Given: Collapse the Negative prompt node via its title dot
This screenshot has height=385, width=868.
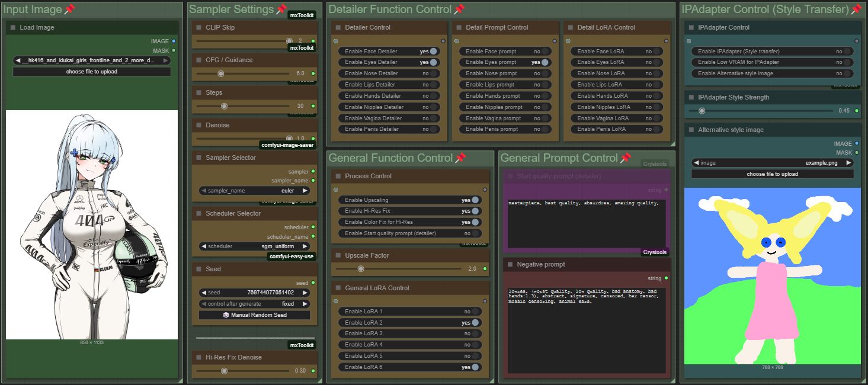Looking at the screenshot, I should (510, 265).
